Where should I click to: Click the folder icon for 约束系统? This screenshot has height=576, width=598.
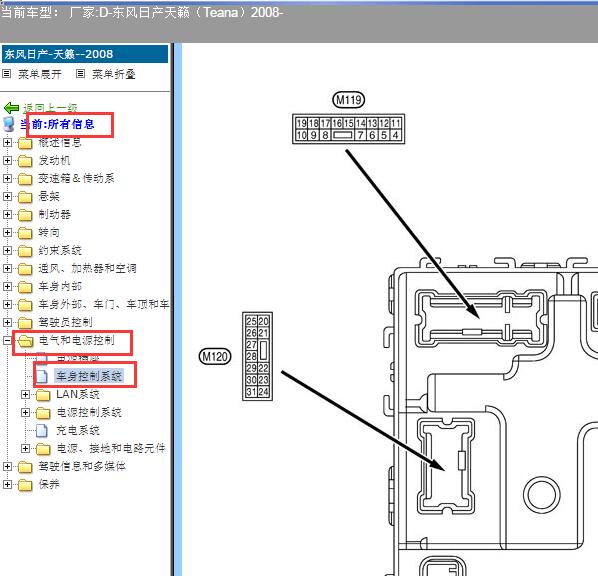pyautogui.click(x=25, y=251)
